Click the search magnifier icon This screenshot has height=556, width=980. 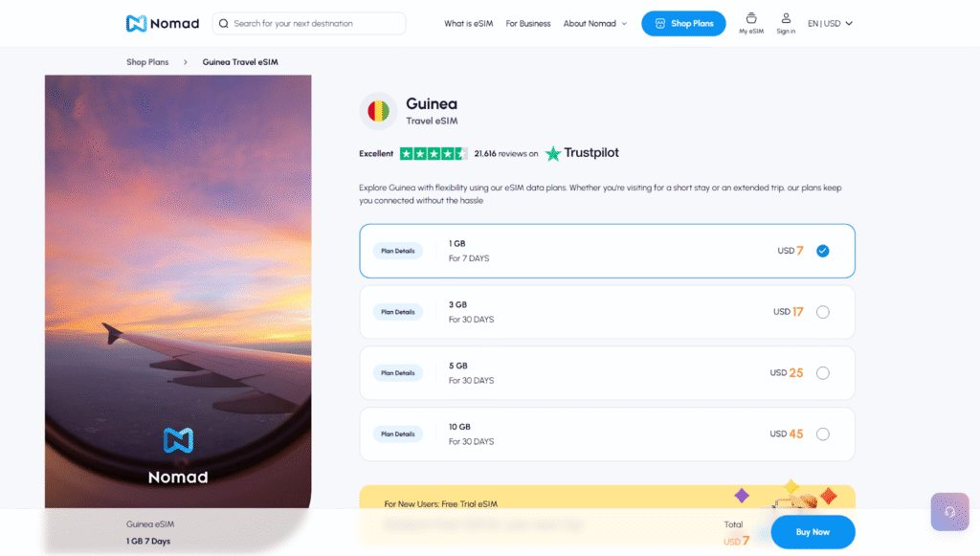click(x=223, y=23)
